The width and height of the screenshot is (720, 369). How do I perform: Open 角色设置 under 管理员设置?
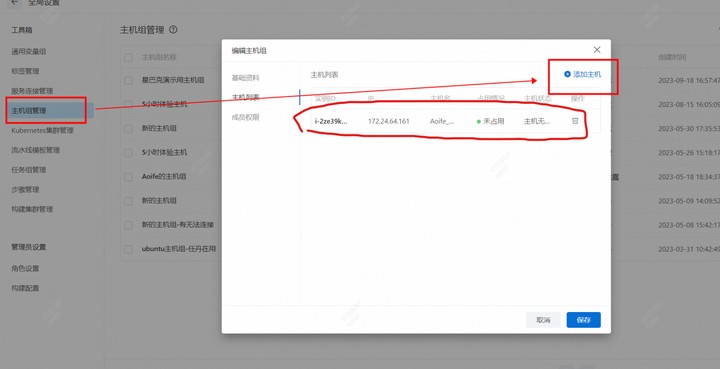(25, 268)
